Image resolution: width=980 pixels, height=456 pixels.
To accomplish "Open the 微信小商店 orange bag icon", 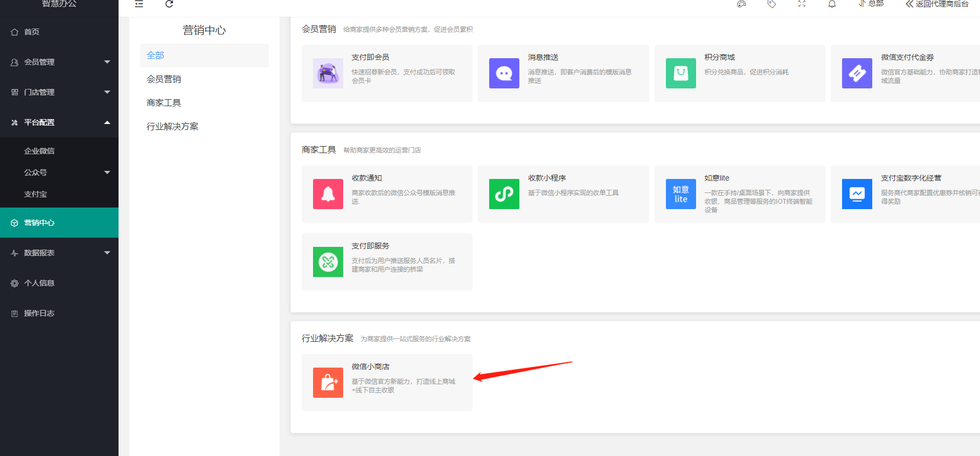I will (328, 382).
